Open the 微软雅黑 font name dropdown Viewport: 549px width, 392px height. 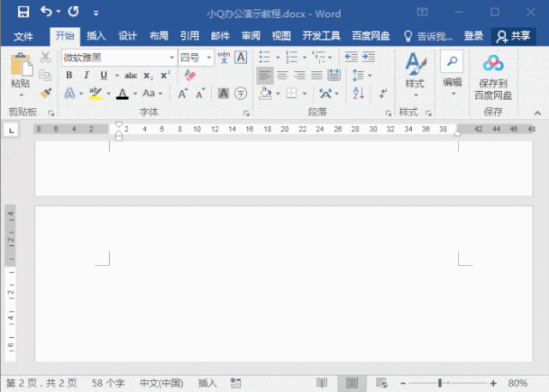click(x=172, y=57)
